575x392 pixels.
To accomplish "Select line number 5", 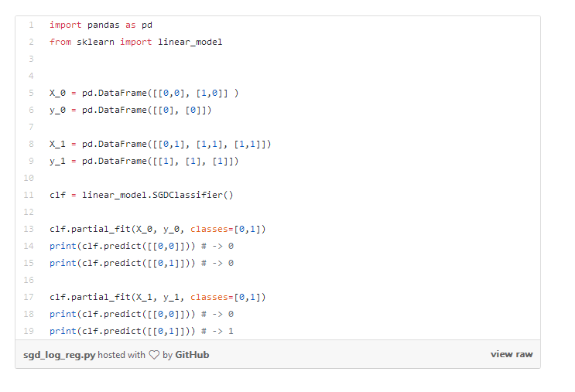I will pyautogui.click(x=31, y=93).
